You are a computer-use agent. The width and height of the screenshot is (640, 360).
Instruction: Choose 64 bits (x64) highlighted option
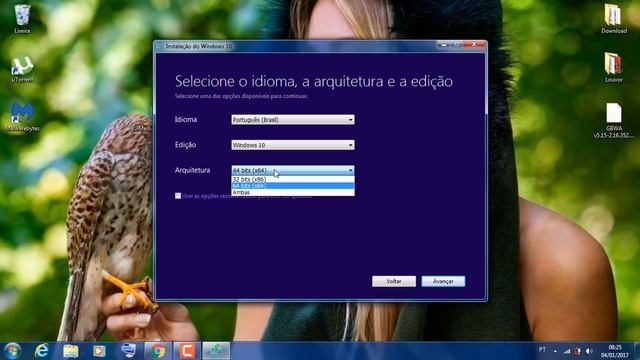(x=293, y=186)
